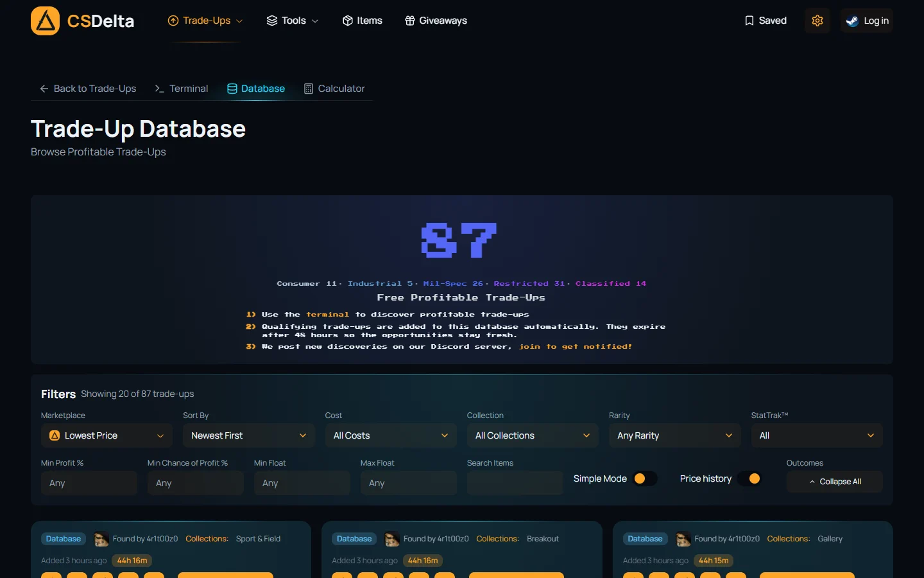The height and width of the screenshot is (578, 924).
Task: Click 4r1t00z0 avatar on Gallery card
Action: 683,539
